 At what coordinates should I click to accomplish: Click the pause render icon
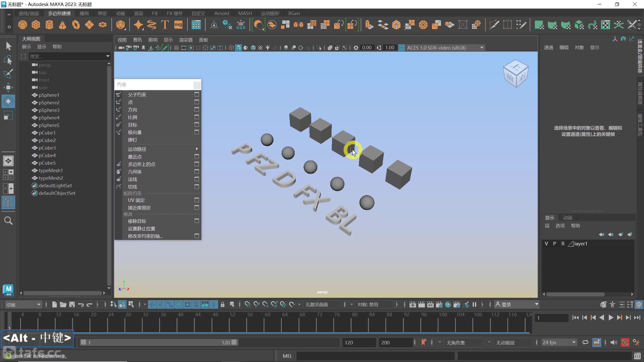coord(474,304)
